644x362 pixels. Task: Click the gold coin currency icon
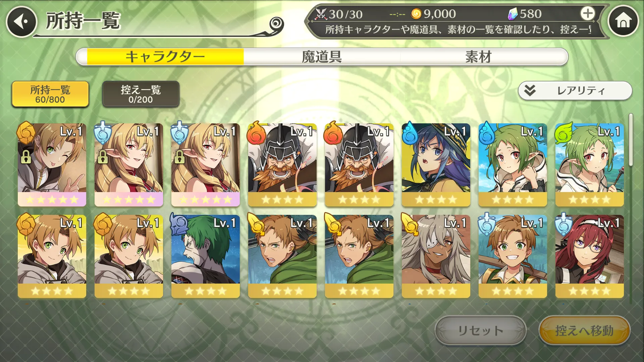coord(416,14)
